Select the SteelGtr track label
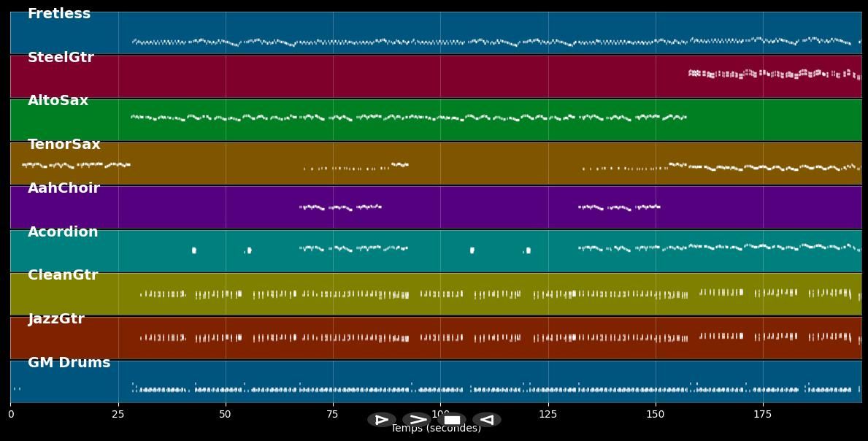Image resolution: width=868 pixels, height=441 pixels. pyautogui.click(x=61, y=58)
